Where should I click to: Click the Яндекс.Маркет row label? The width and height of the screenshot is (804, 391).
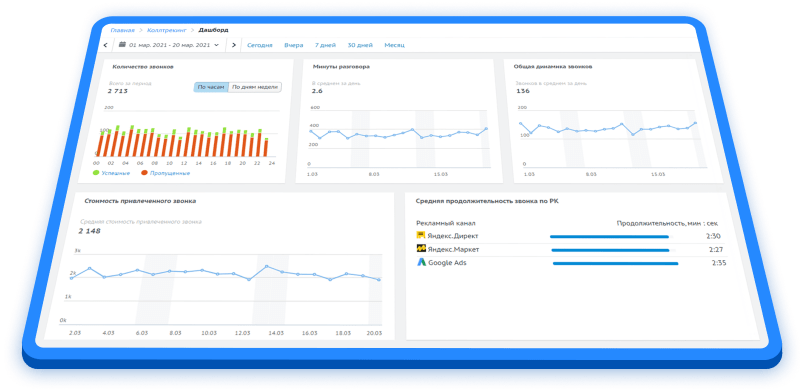click(x=454, y=249)
